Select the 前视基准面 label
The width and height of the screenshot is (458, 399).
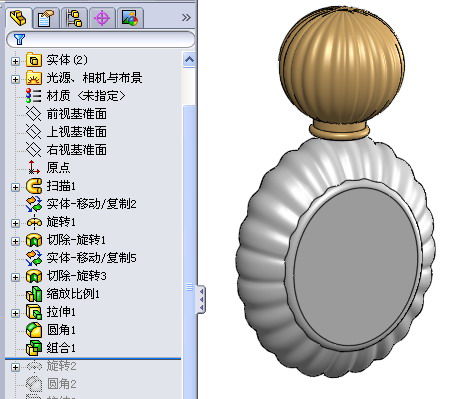point(77,114)
